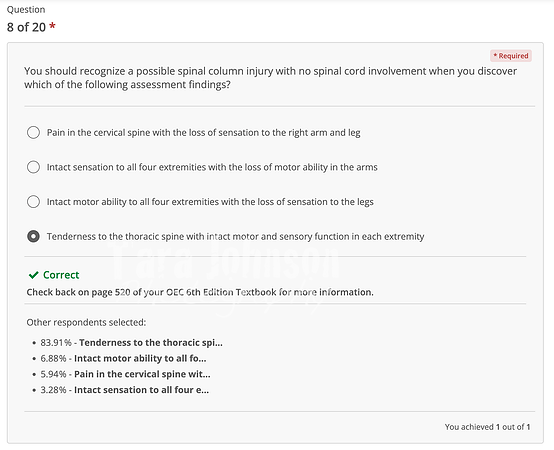Click answer text 'Tenderness to the thoracic spine'
The image size is (554, 450).
click(235, 236)
